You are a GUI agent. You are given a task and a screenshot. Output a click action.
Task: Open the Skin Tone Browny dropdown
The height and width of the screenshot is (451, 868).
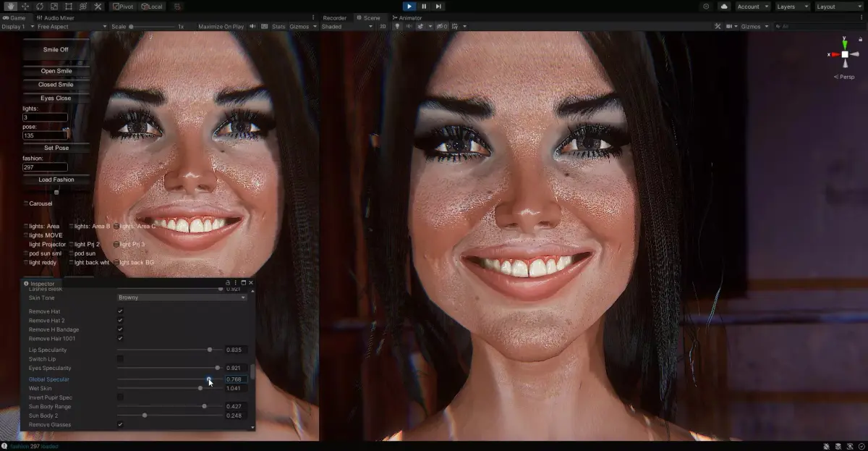pyautogui.click(x=182, y=298)
